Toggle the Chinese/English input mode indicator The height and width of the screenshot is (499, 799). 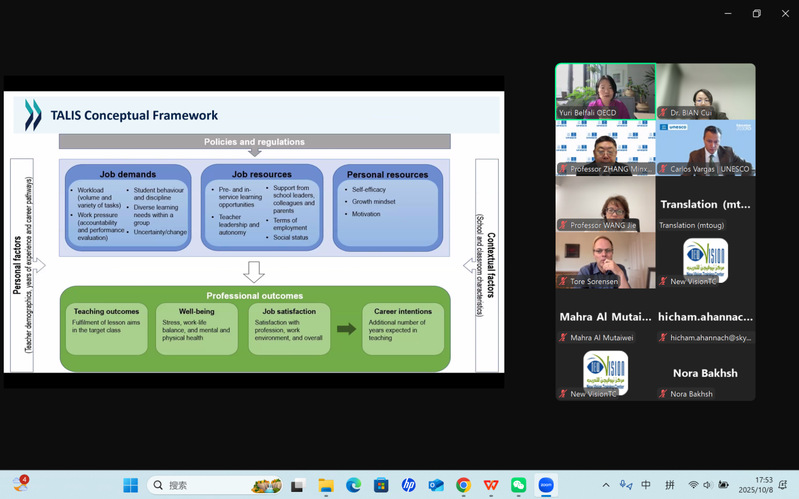(x=646, y=485)
